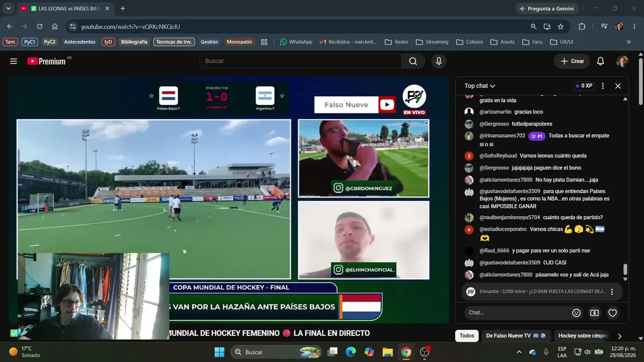
Task: Open OBS Studio from the taskbar
Action: coord(425,352)
